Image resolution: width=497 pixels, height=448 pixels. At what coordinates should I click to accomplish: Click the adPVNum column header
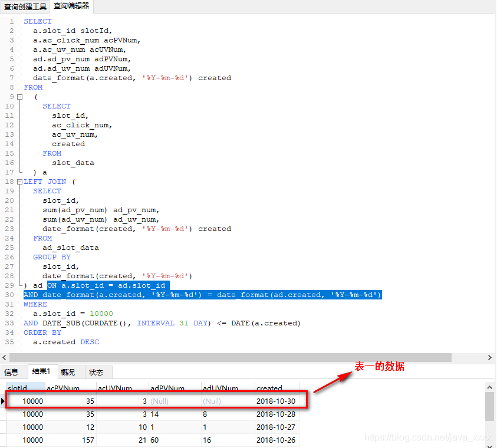(175, 388)
